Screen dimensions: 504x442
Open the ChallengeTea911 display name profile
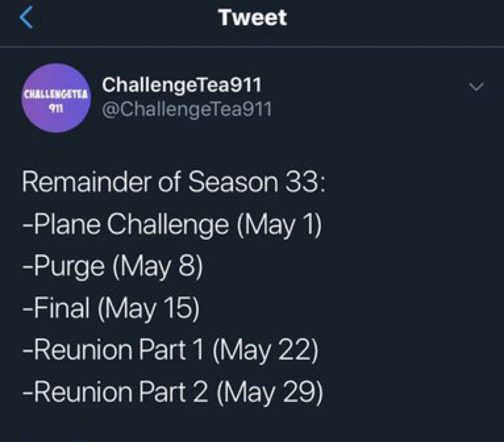click(x=182, y=84)
